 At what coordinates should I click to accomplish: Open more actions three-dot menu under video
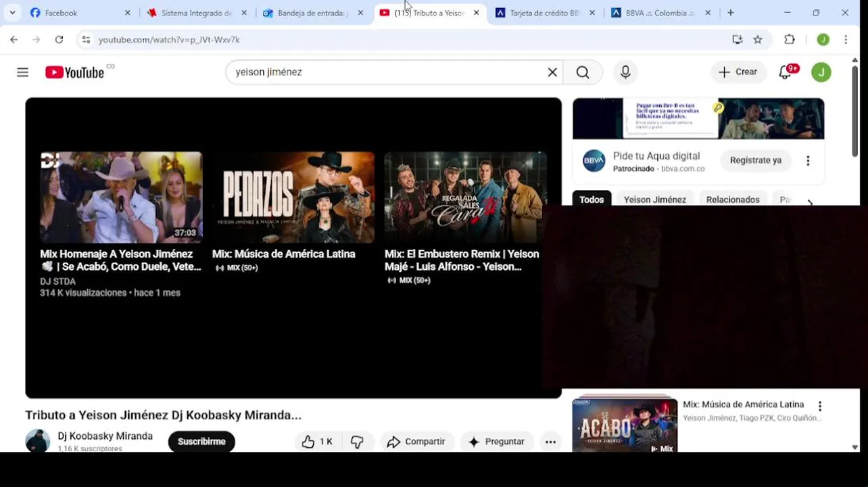[x=550, y=442]
